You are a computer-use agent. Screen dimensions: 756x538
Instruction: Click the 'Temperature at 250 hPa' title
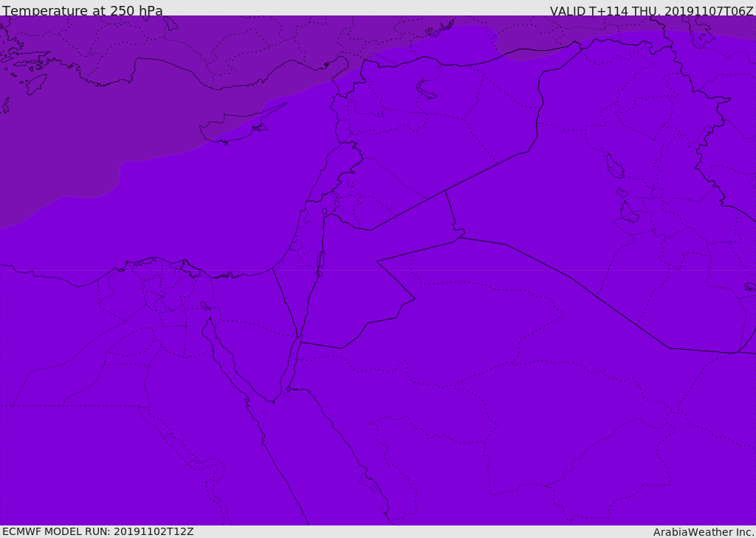pyautogui.click(x=83, y=10)
